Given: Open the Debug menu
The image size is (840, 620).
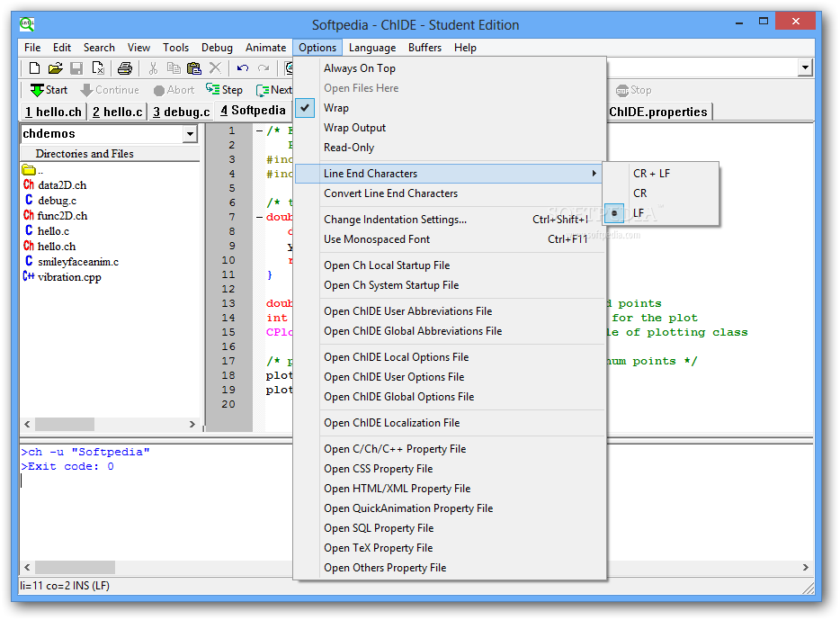Looking at the screenshot, I should pyautogui.click(x=217, y=48).
